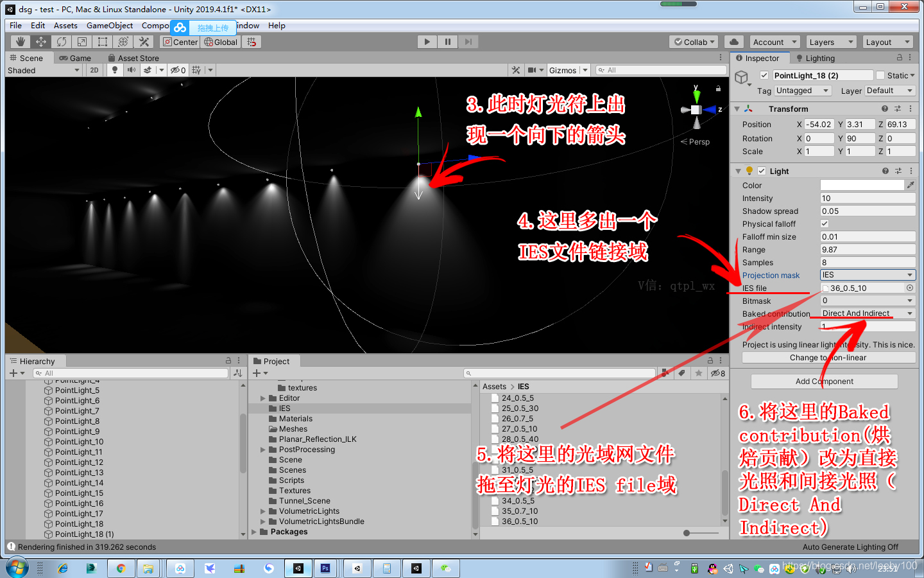Open Light component context menu dots
924x578 pixels.
click(x=911, y=171)
